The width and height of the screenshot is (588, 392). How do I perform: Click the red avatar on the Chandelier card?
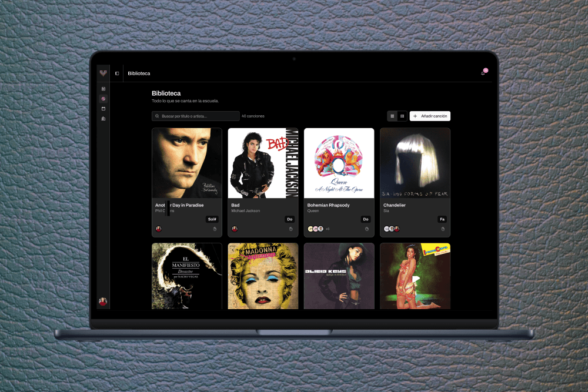[397, 229]
